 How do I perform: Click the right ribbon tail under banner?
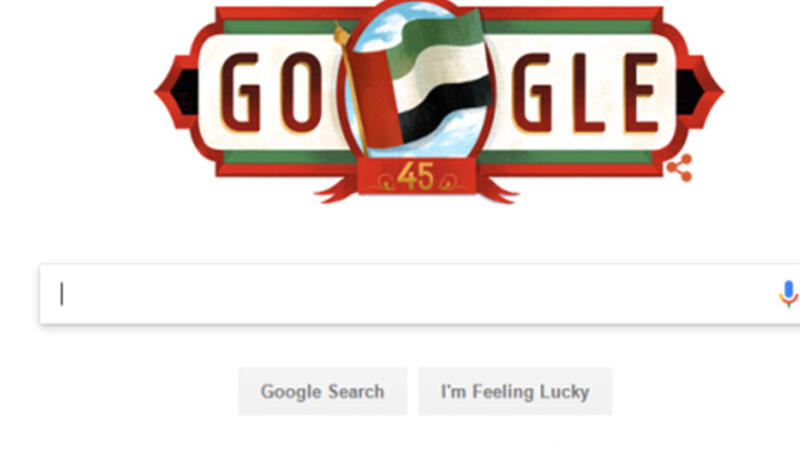[497, 190]
